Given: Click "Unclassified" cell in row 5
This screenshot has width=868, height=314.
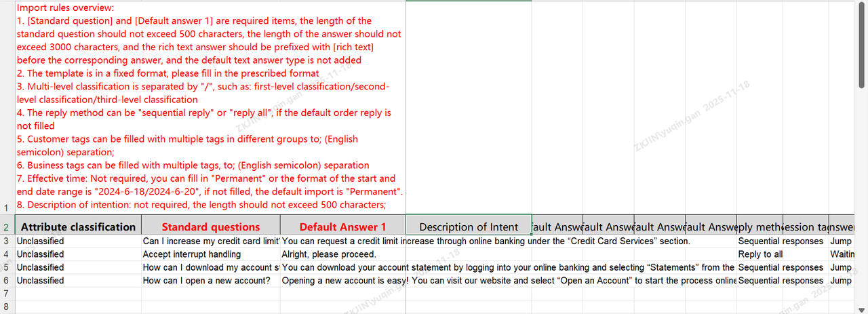Looking at the screenshot, I should [78, 267].
